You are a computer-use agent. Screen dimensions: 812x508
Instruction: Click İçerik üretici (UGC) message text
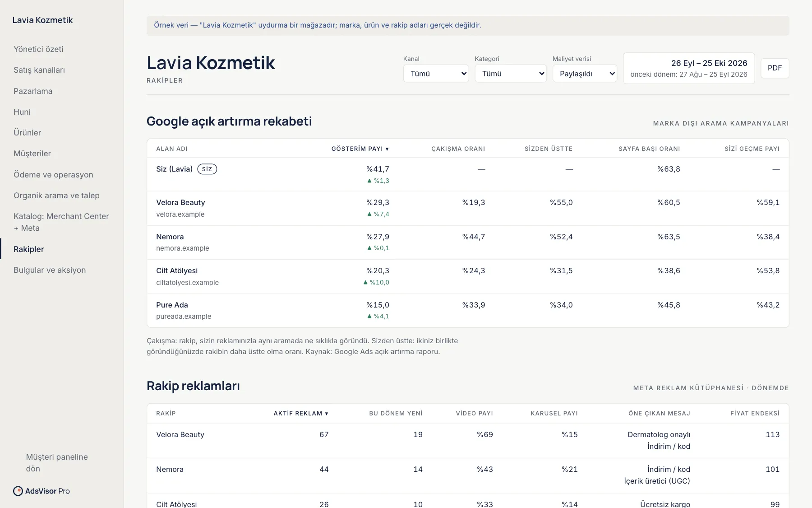(x=657, y=481)
